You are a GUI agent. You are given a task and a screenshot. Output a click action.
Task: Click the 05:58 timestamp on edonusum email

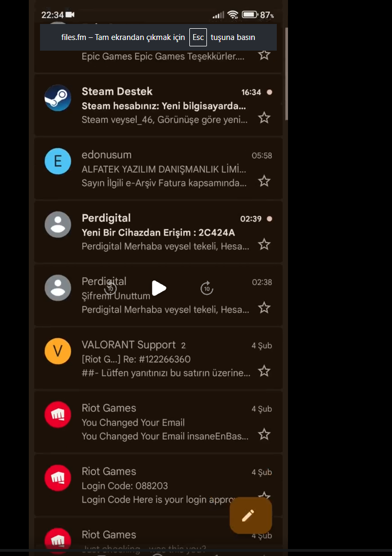(x=262, y=156)
